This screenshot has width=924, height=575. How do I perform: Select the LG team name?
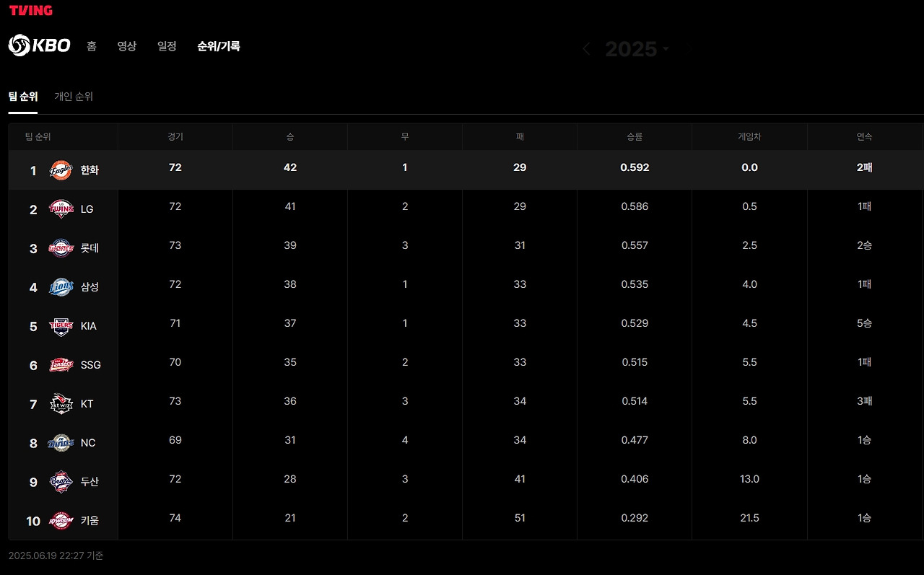click(x=87, y=209)
